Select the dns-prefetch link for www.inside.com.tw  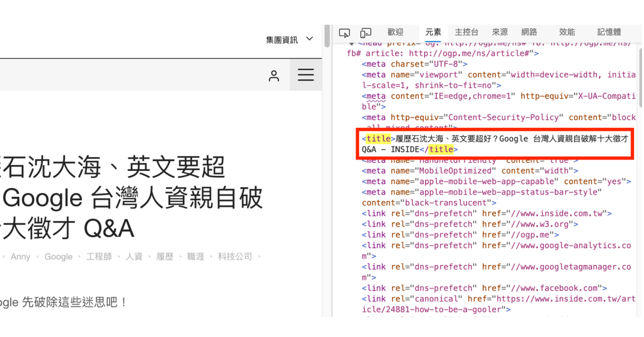[487, 214]
